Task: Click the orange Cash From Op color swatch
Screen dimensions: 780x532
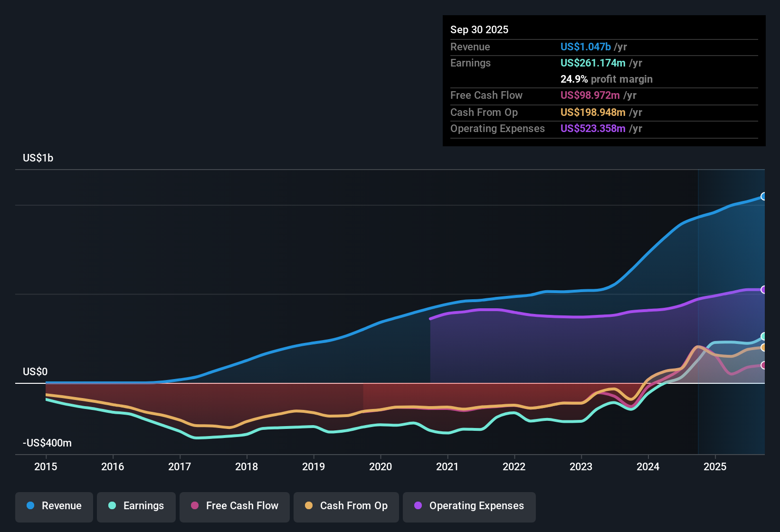Action: tap(308, 506)
